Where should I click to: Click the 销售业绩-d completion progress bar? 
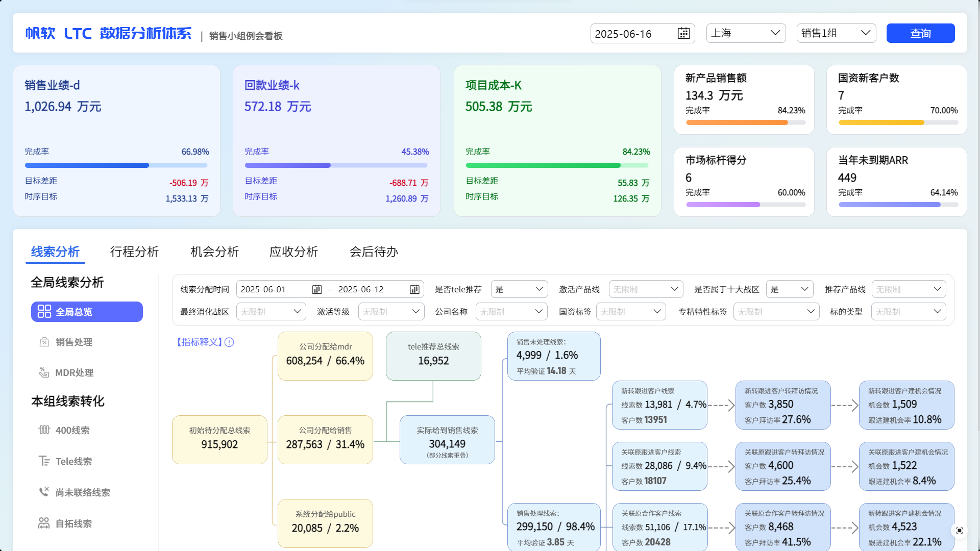point(116,165)
